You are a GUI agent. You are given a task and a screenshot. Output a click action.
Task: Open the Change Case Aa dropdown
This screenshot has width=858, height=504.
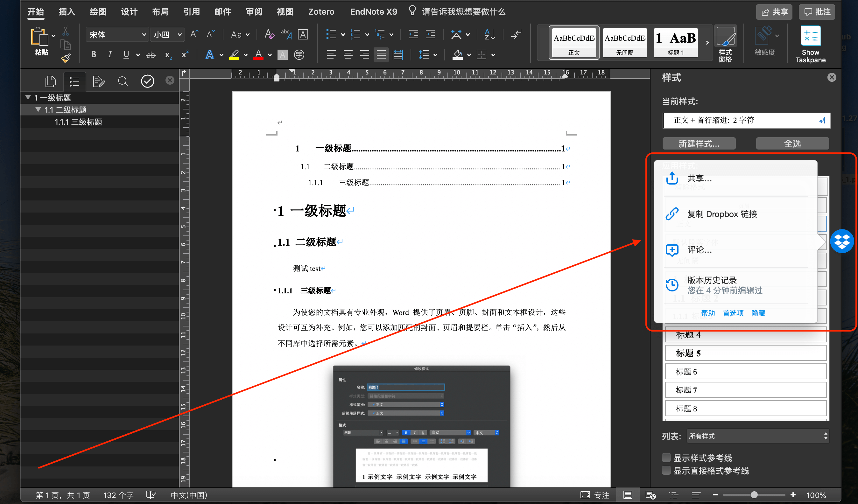(240, 34)
